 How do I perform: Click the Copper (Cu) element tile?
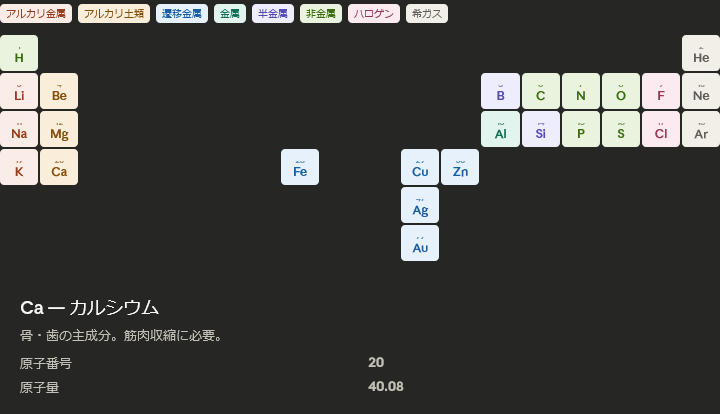[420, 167]
